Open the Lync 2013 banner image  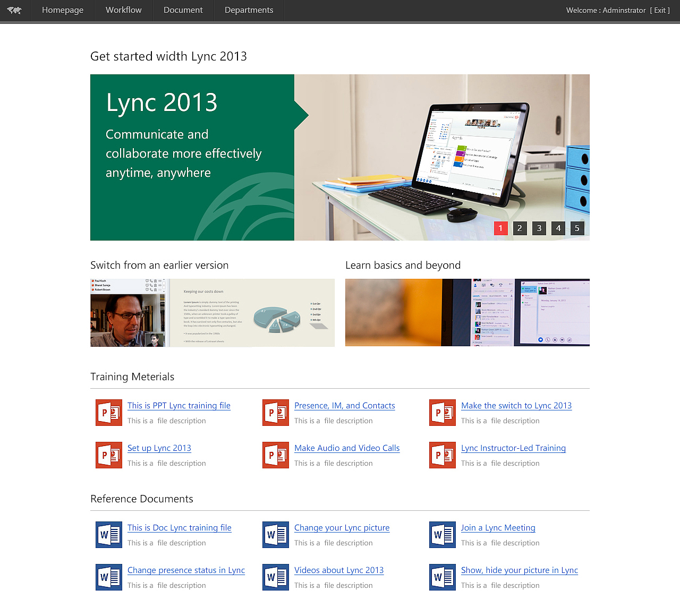340,157
